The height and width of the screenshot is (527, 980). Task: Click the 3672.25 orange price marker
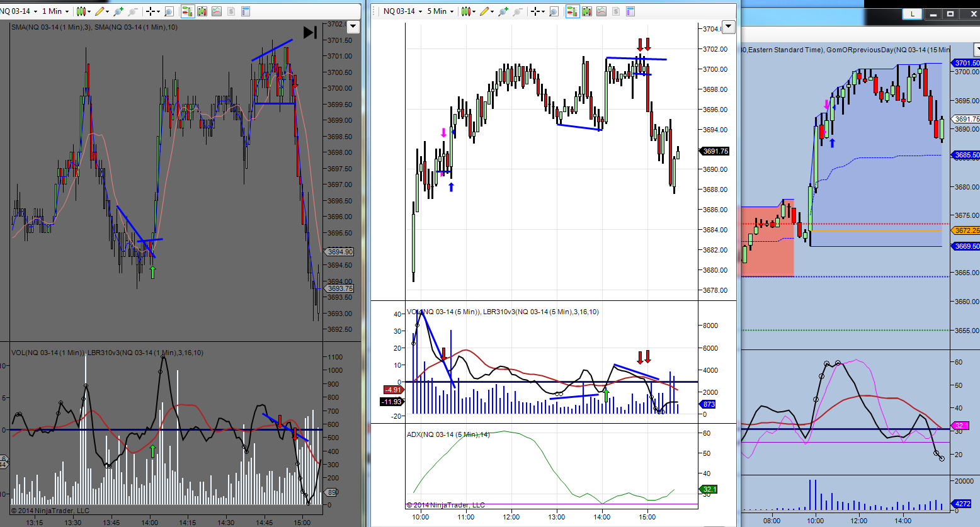[x=966, y=230]
